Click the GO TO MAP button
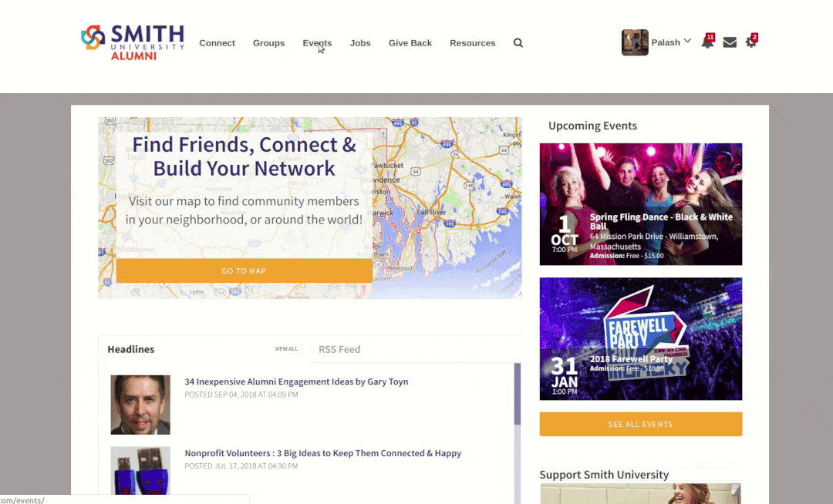This screenshot has width=833, height=504. [244, 270]
